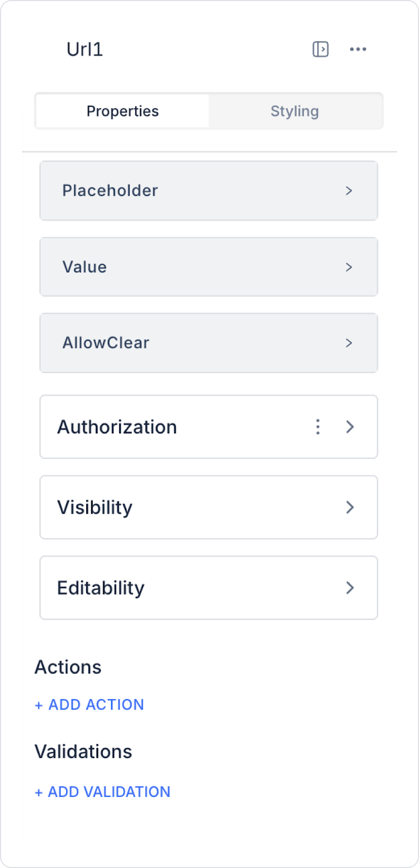Select the Editability section label

pos(101,588)
